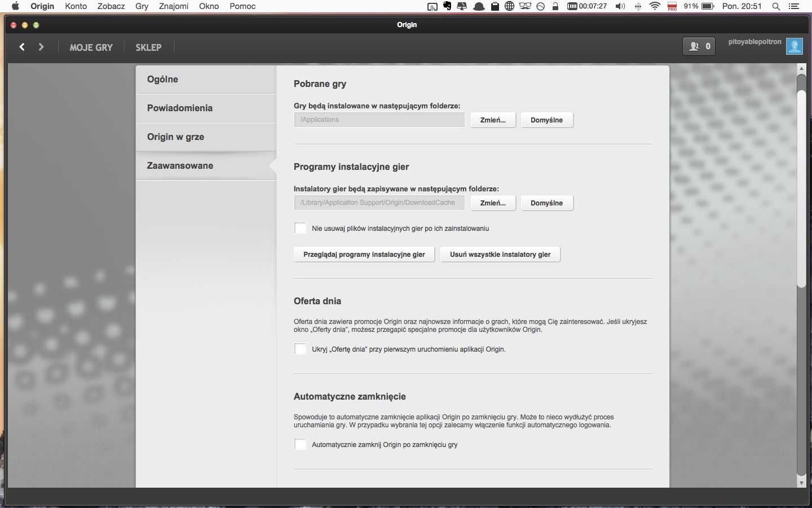The width and height of the screenshot is (812, 508).
Task: Click Domyślne for the installers folder
Action: tap(546, 203)
